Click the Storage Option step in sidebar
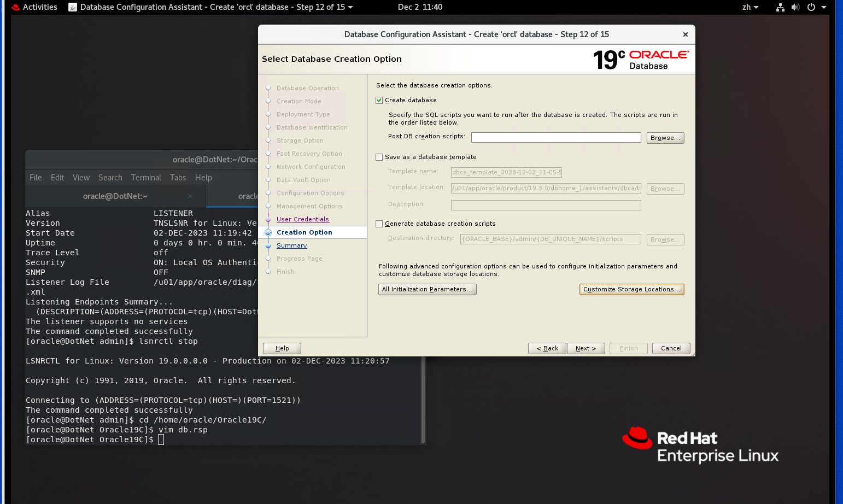This screenshot has width=843, height=504. (300, 141)
